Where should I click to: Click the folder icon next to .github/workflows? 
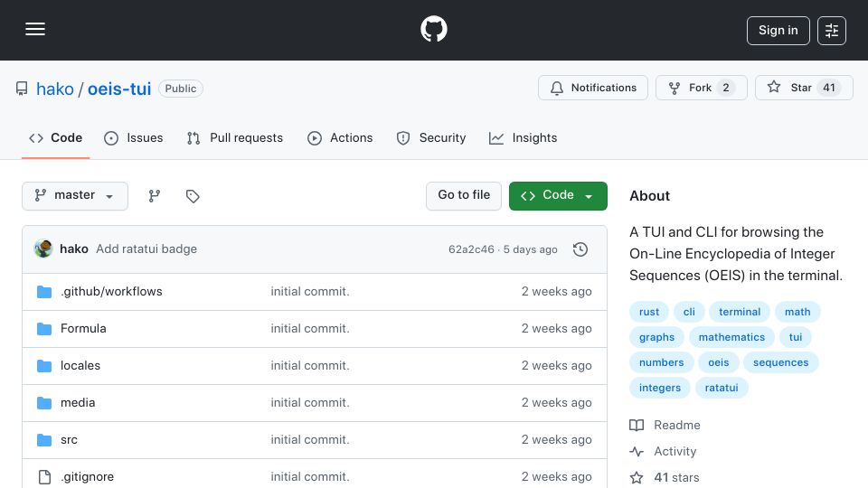[x=44, y=292]
